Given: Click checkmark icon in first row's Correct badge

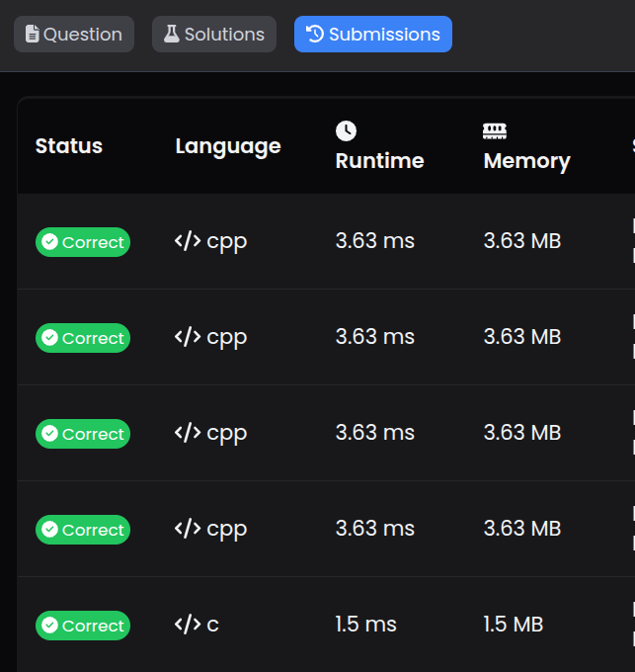Looking at the screenshot, I should (x=49, y=242).
